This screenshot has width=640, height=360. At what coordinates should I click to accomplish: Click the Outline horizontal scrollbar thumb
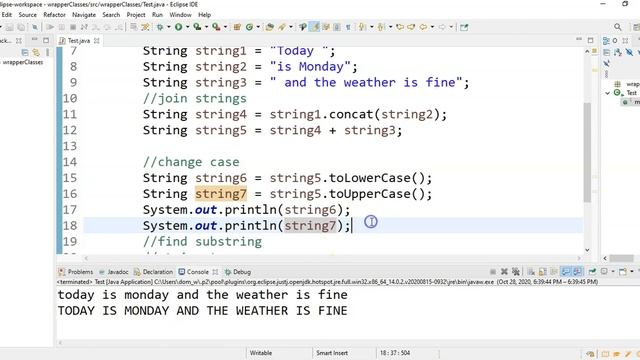621,258
